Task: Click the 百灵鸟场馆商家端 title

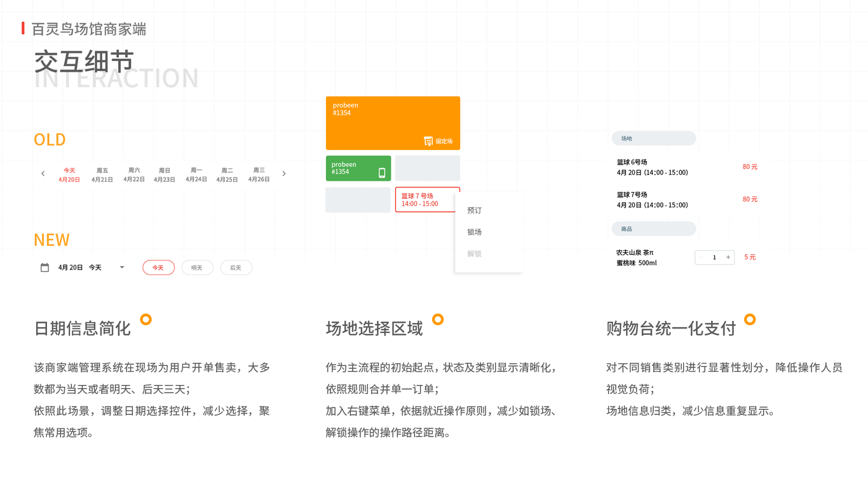Action: coord(89,29)
